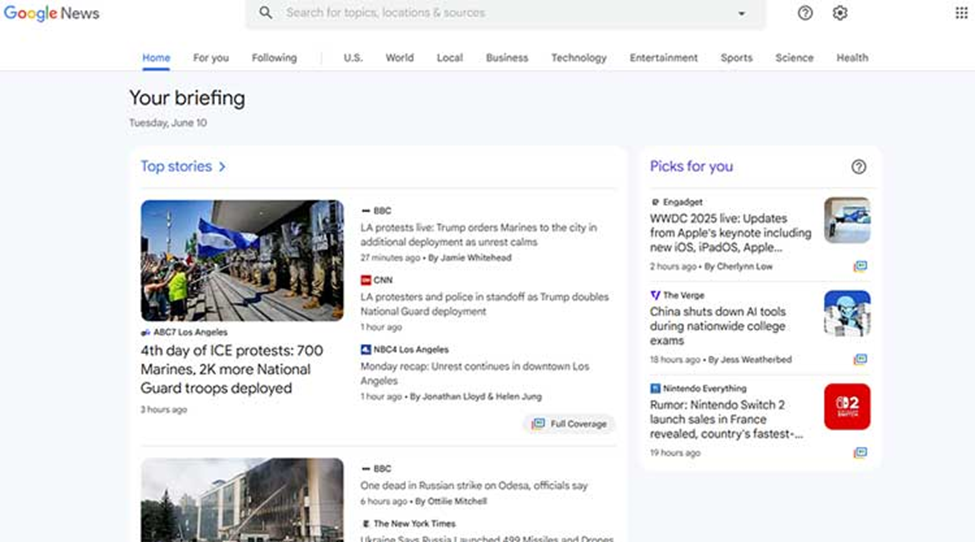Viewport: 975px width, 542px height.
Task: Open CNN's LA protesters standoff article
Action: tap(484, 304)
